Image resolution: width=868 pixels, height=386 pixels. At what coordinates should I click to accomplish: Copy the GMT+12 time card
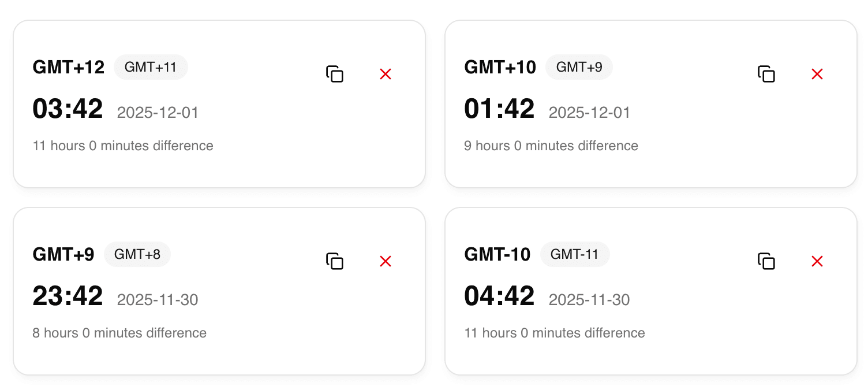coord(335,74)
